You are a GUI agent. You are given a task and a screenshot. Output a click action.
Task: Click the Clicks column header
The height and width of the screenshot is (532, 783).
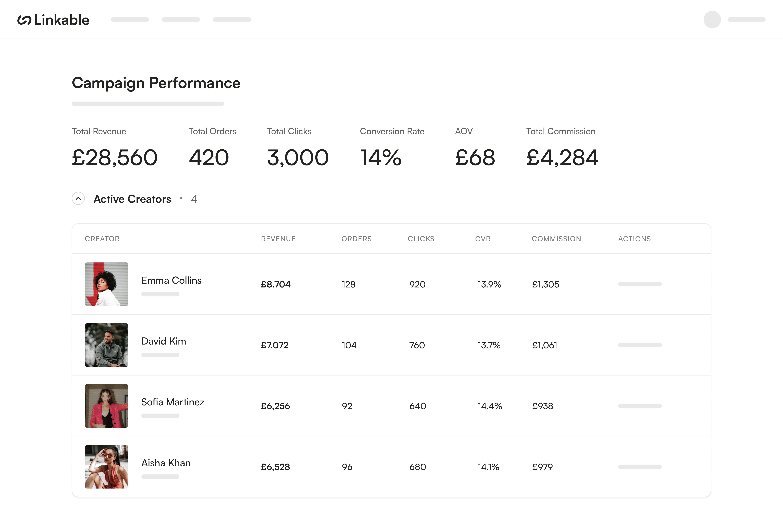421,239
